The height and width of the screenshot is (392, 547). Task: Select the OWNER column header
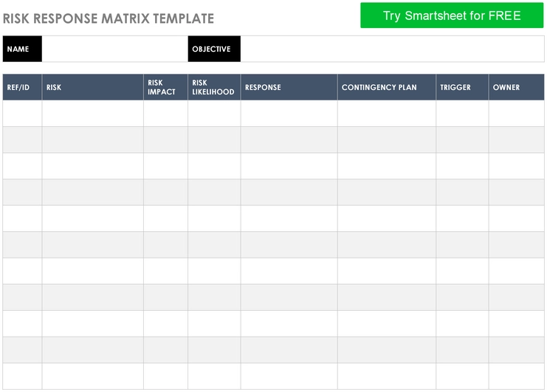click(516, 87)
